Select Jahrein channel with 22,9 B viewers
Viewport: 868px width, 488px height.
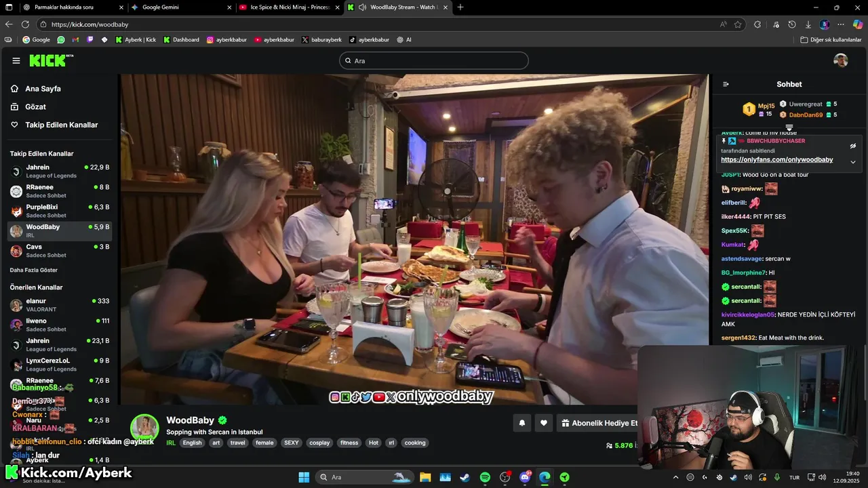pyautogui.click(x=60, y=171)
